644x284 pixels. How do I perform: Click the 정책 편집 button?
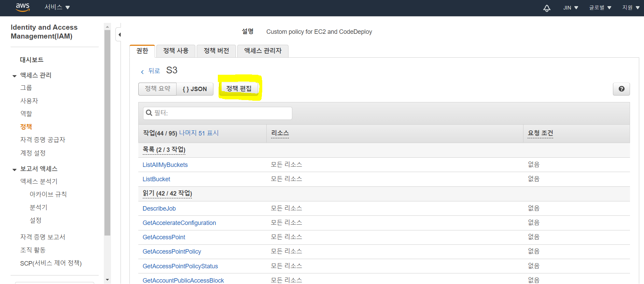tap(239, 89)
